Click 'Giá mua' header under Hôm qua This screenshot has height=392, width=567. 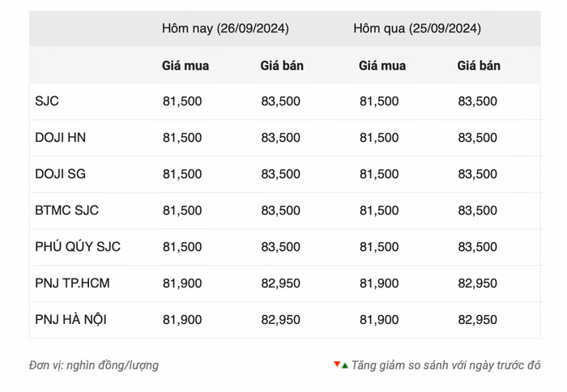click(x=382, y=66)
